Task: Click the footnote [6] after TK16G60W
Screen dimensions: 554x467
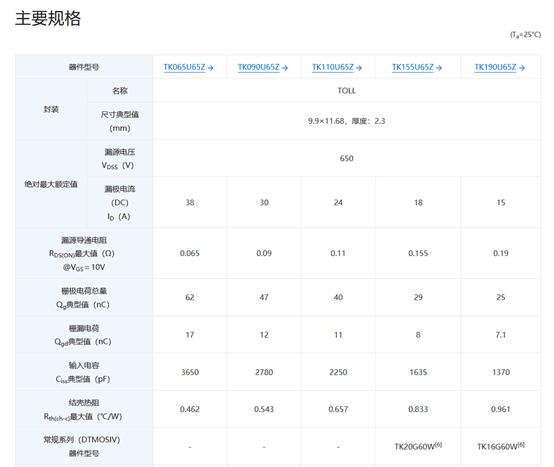Action: (x=521, y=445)
